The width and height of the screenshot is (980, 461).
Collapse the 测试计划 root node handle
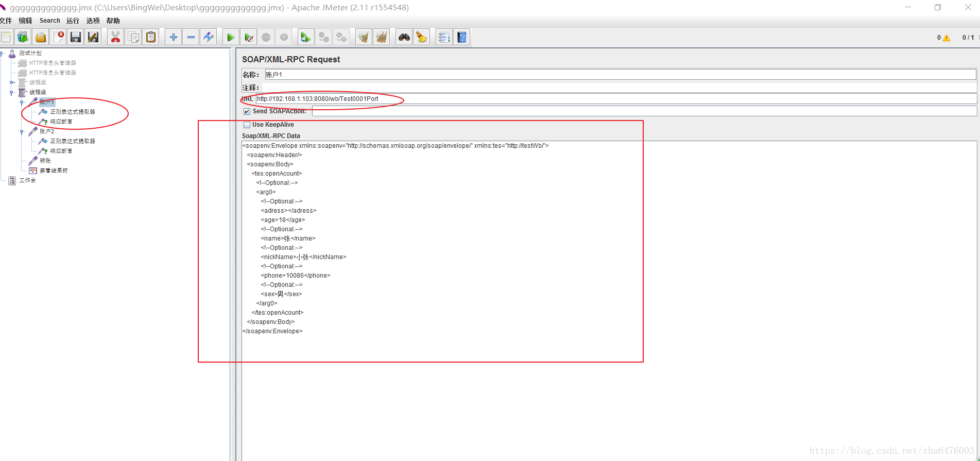pyautogui.click(x=2, y=53)
